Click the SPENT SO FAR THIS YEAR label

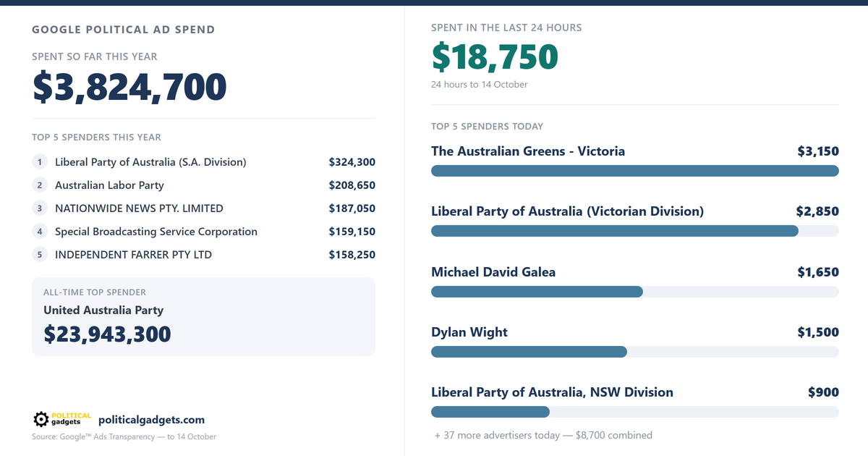click(95, 56)
